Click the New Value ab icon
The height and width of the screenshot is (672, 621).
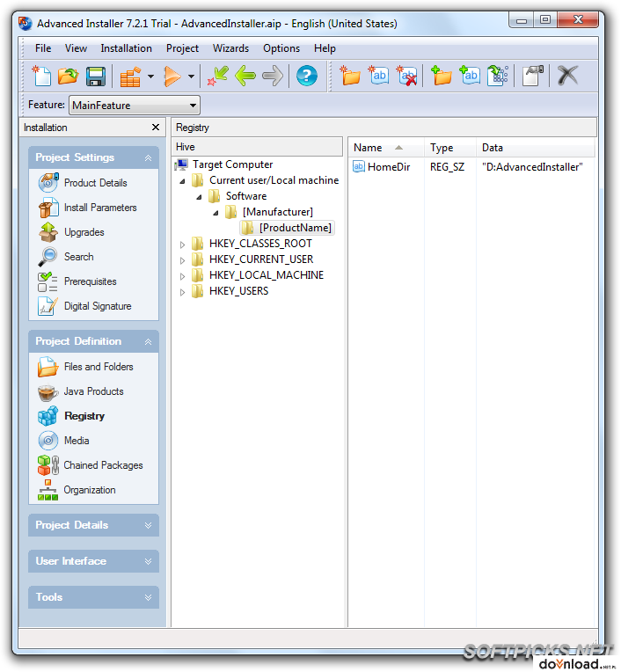coord(378,76)
